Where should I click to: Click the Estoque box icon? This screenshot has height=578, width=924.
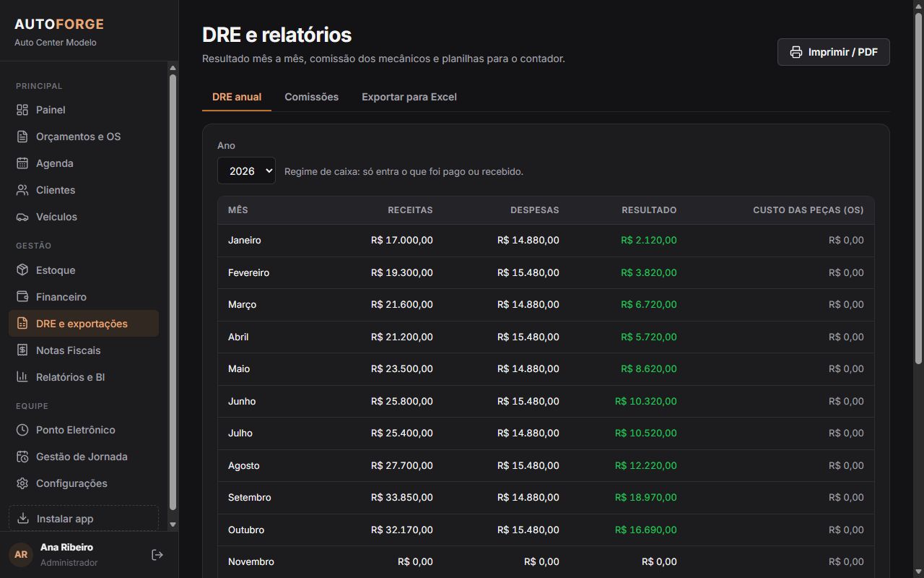click(22, 270)
